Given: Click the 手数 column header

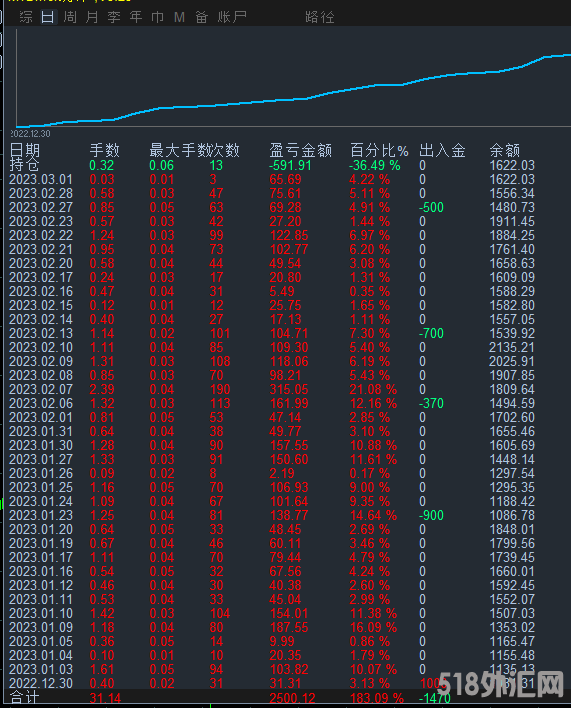Looking at the screenshot, I should pyautogui.click(x=104, y=150).
